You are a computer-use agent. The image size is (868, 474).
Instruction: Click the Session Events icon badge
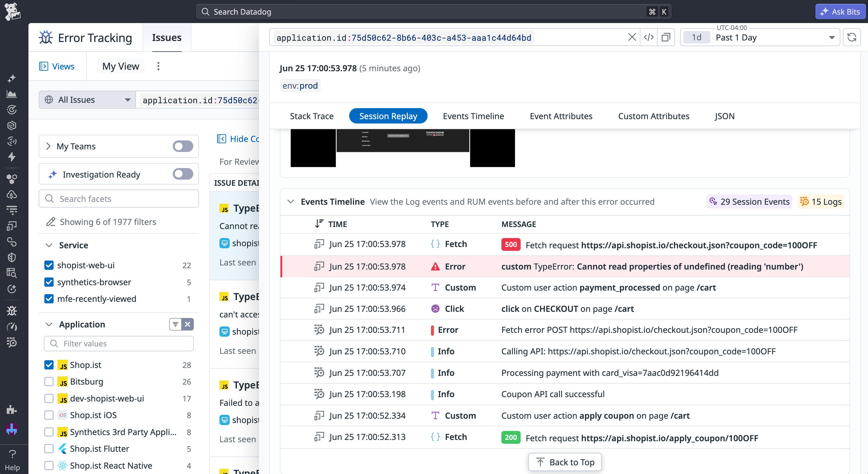[x=713, y=201]
